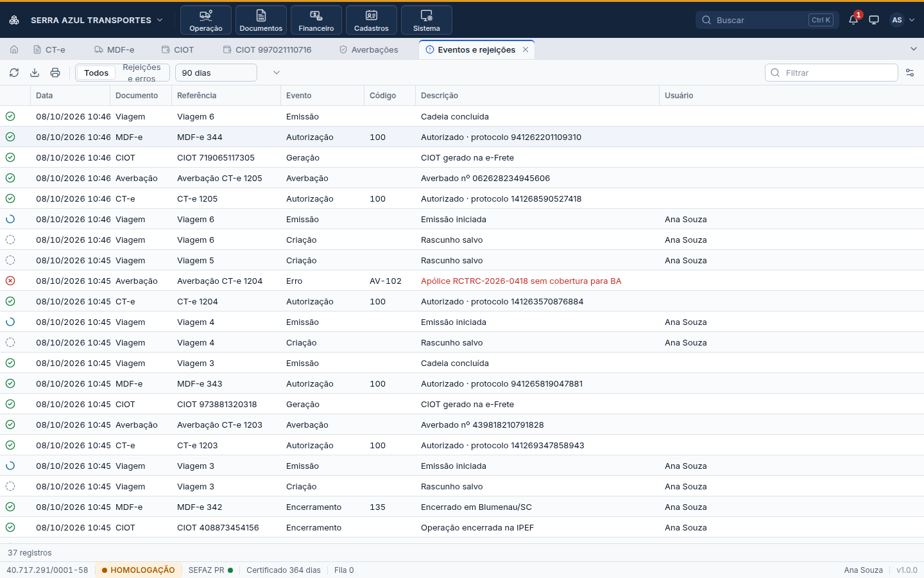924x578 pixels.
Task: Click the error status icon for Averbação CT-e 1204
Action: pos(10,281)
